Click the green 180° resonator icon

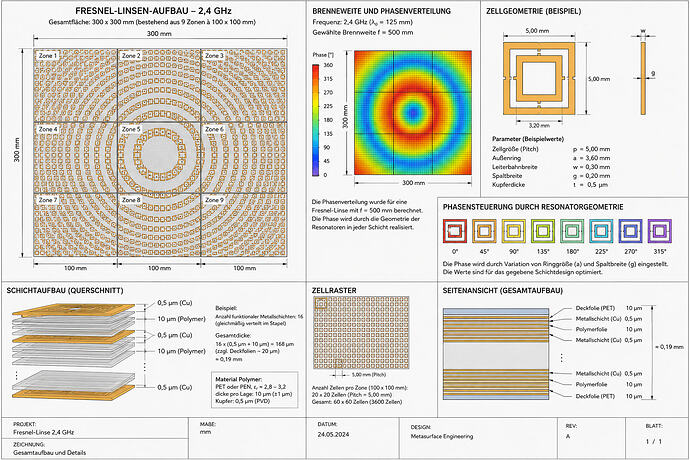[x=572, y=231]
